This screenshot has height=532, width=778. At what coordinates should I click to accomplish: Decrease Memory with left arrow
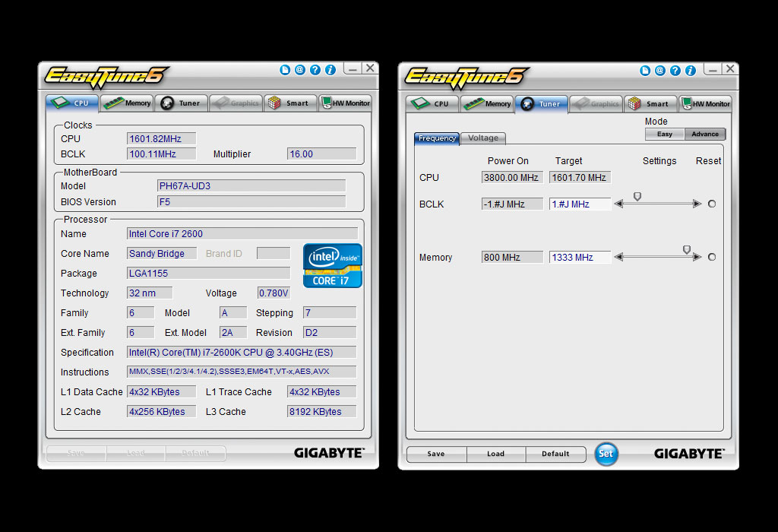point(618,257)
